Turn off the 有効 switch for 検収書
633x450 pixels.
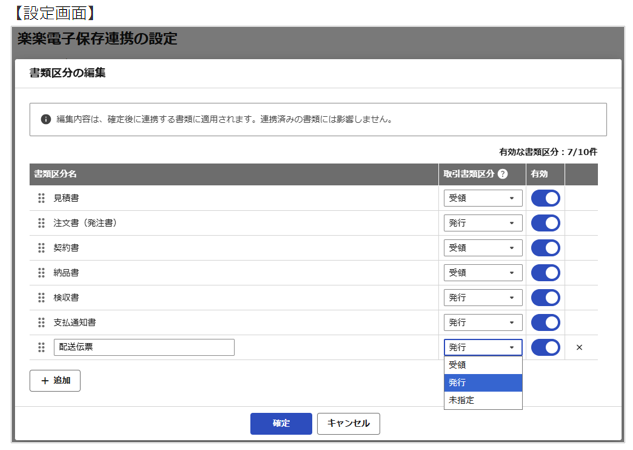(545, 298)
